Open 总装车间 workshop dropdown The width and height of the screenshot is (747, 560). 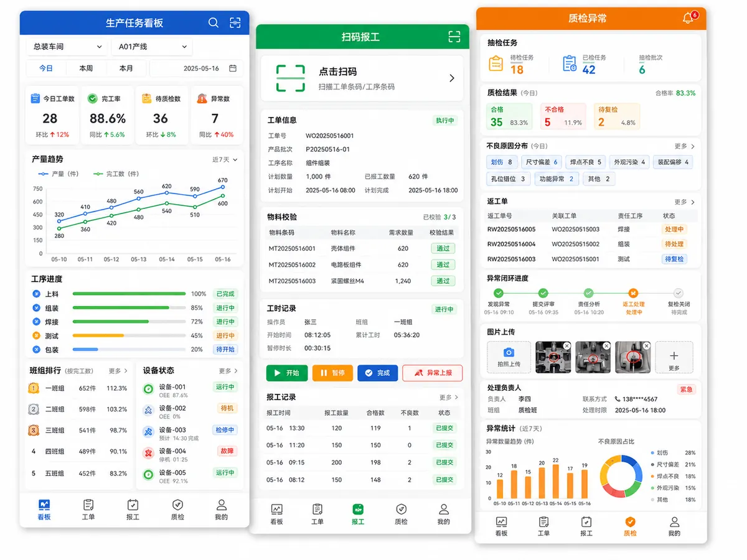pos(66,47)
